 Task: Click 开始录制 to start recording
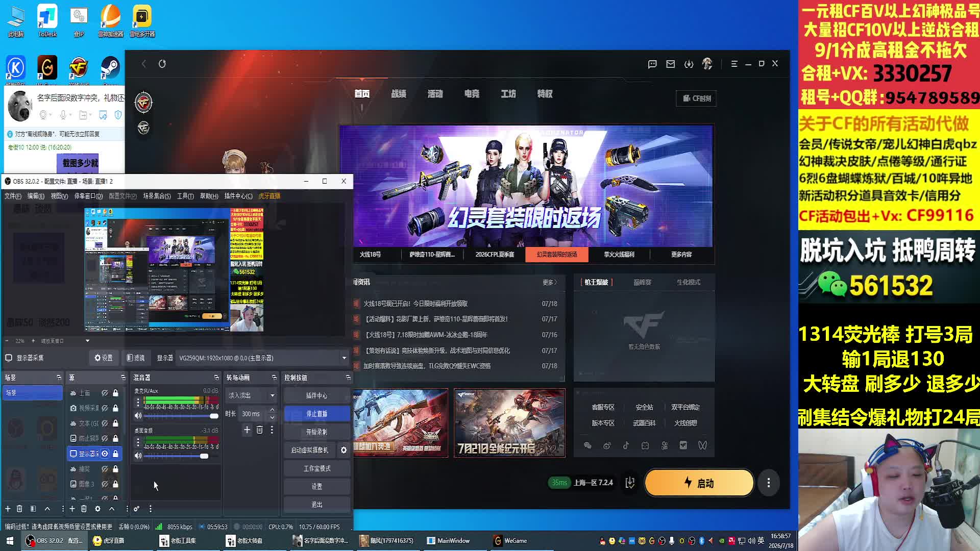pyautogui.click(x=317, y=432)
